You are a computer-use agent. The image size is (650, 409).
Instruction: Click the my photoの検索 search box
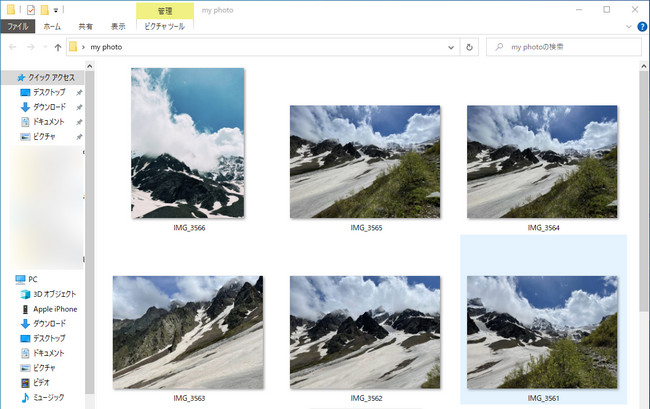point(564,47)
